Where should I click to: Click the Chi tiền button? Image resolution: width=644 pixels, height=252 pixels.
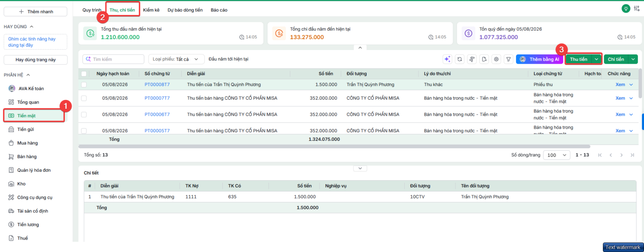tap(616, 59)
